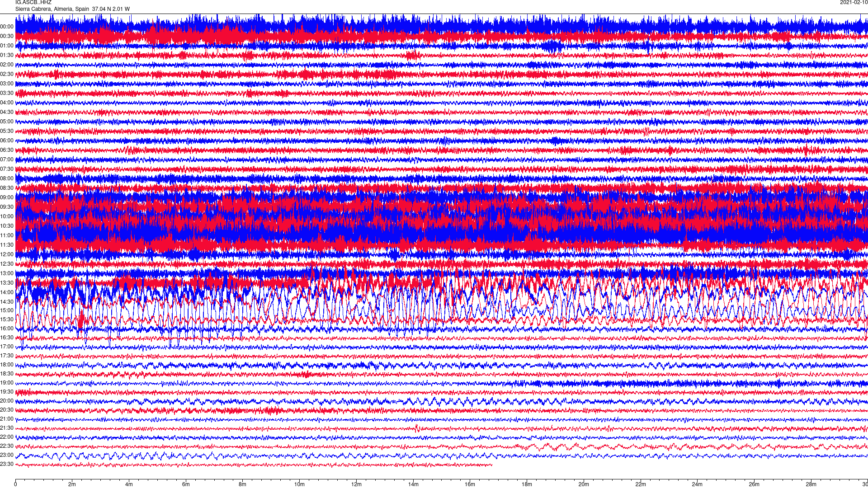
Task: Select the 12:00 time label
Action: click(x=7, y=254)
